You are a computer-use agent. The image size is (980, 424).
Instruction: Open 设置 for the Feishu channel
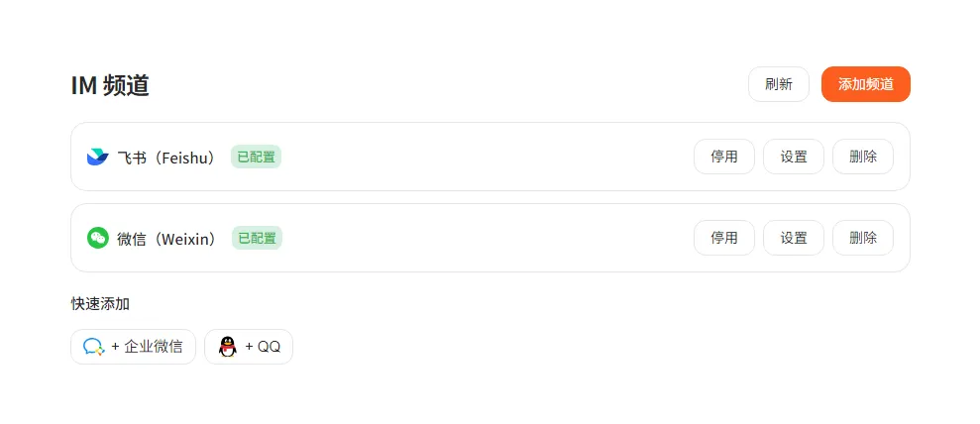point(793,157)
